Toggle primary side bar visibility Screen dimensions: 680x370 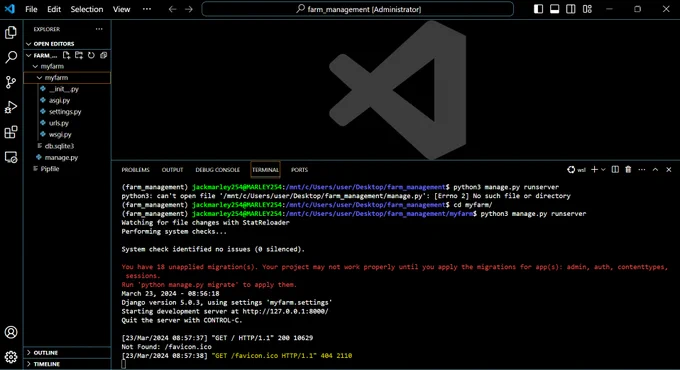538,9
